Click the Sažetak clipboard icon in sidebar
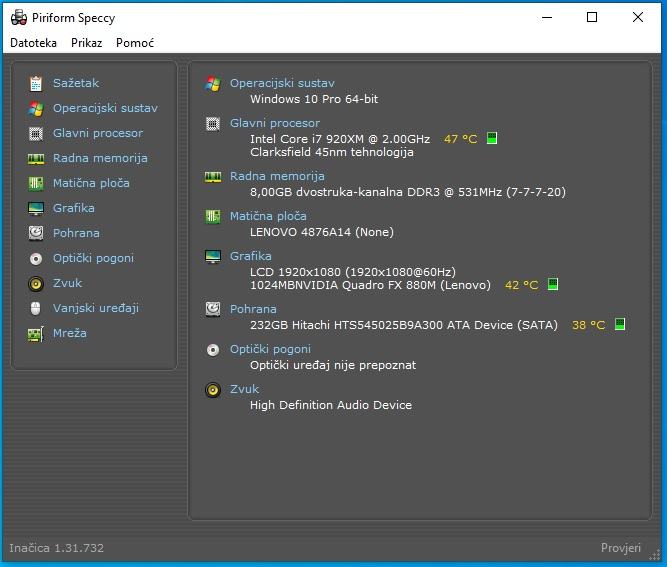 click(36, 83)
